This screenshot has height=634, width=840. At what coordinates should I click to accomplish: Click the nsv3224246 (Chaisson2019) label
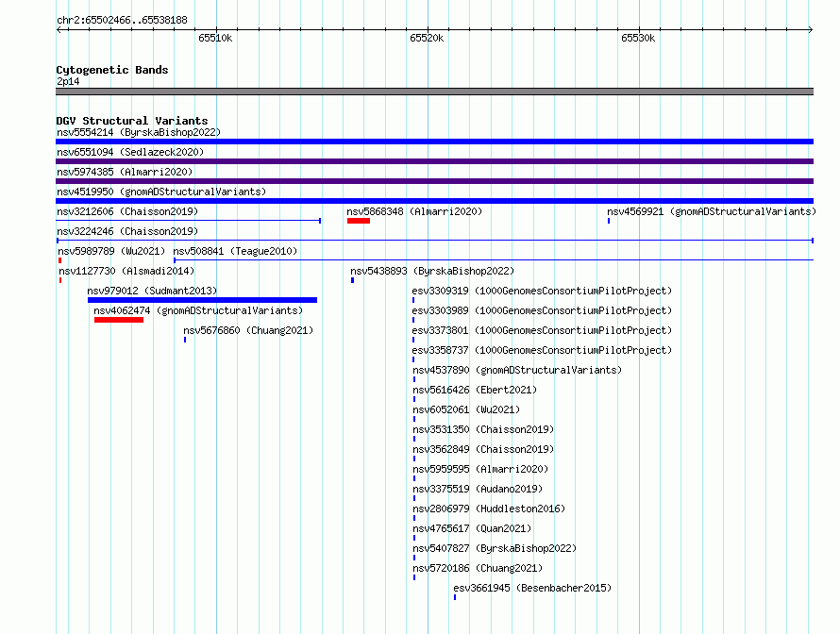tap(127, 231)
